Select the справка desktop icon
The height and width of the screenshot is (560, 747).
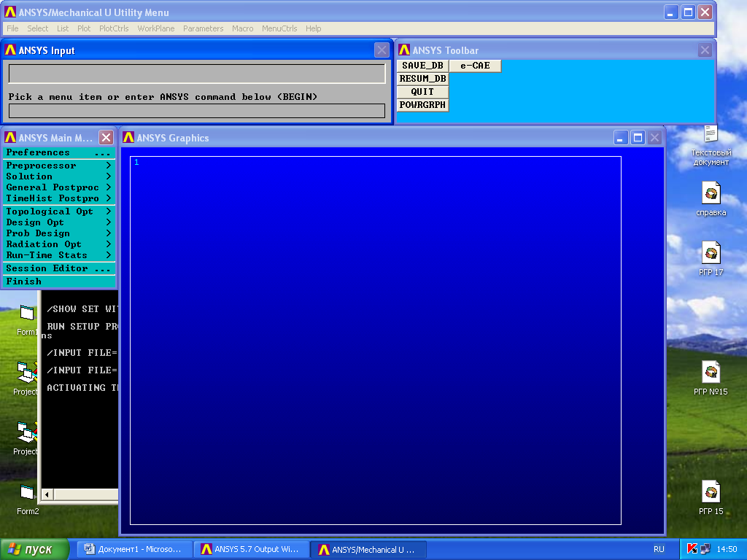(x=711, y=199)
